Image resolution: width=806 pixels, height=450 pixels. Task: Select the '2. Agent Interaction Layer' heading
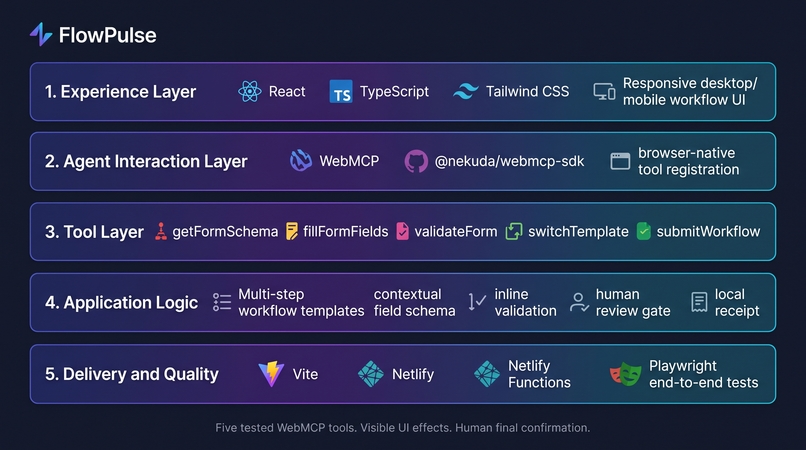click(x=146, y=161)
